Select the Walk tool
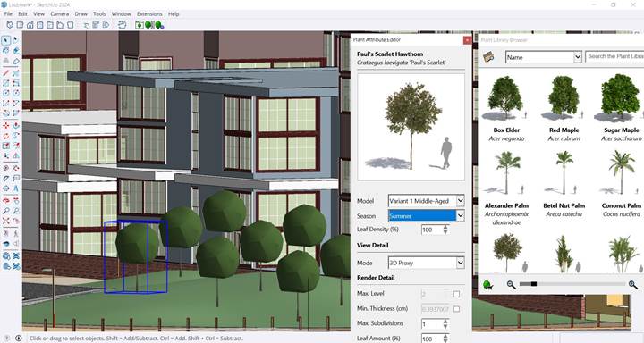Screen dimensions: 644x343 16,233
